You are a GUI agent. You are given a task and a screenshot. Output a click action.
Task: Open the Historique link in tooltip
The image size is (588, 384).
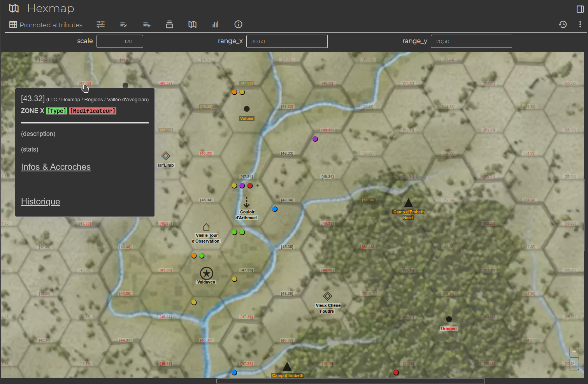coord(40,202)
